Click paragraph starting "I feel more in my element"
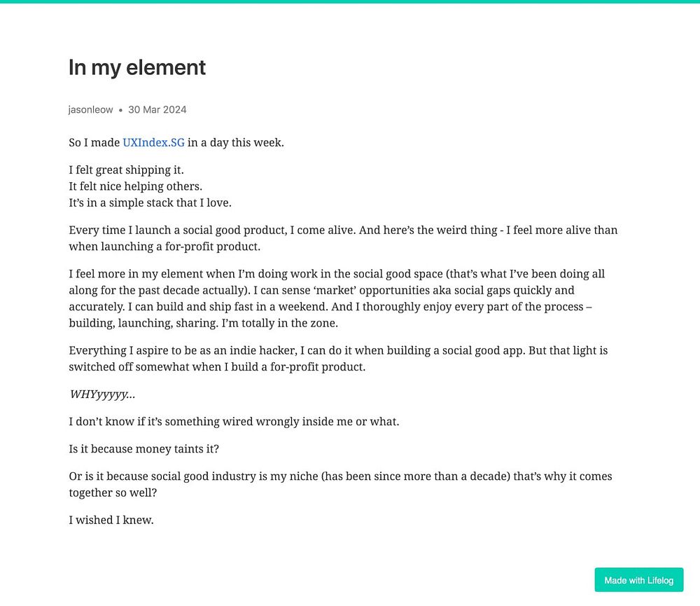 [337, 298]
